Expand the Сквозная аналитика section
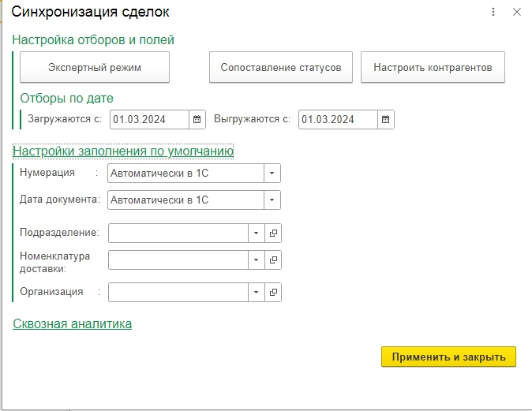 click(72, 323)
